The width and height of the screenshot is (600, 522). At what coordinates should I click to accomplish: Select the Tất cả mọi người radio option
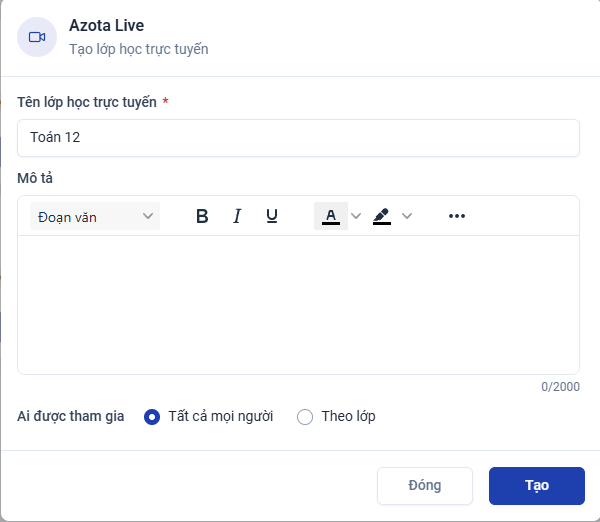point(152,417)
